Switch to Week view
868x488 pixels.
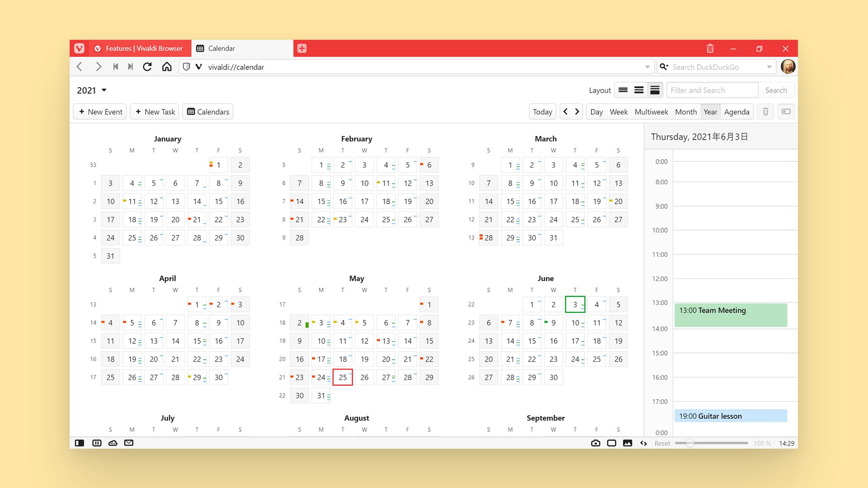click(618, 112)
